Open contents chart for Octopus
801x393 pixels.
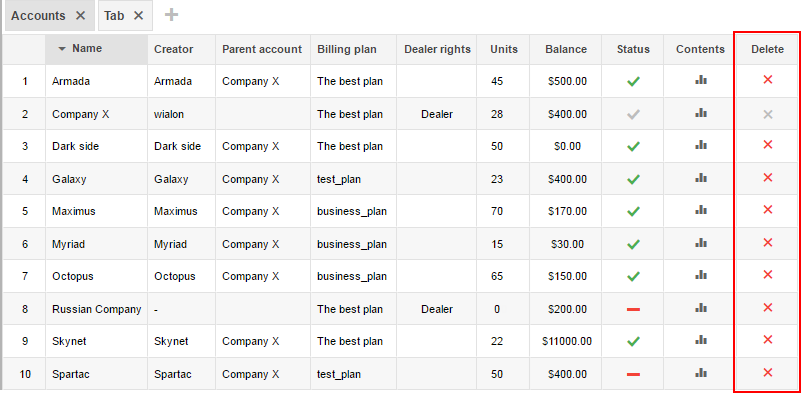701,275
